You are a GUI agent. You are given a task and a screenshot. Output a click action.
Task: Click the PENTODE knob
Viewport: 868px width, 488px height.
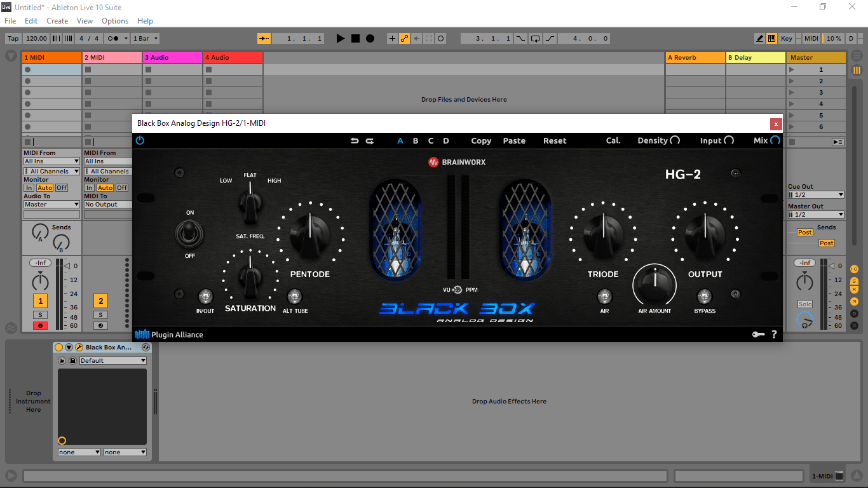pyautogui.click(x=310, y=235)
